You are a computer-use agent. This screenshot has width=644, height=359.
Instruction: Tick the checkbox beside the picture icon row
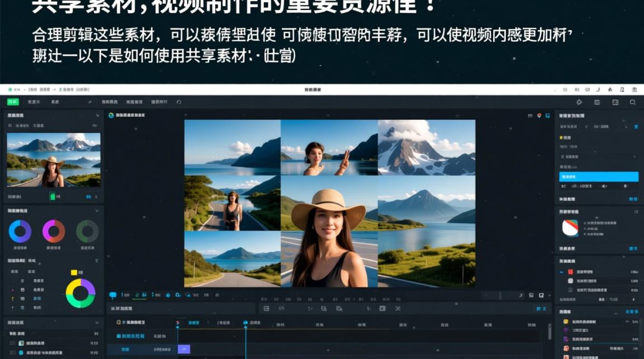[x=12, y=343]
